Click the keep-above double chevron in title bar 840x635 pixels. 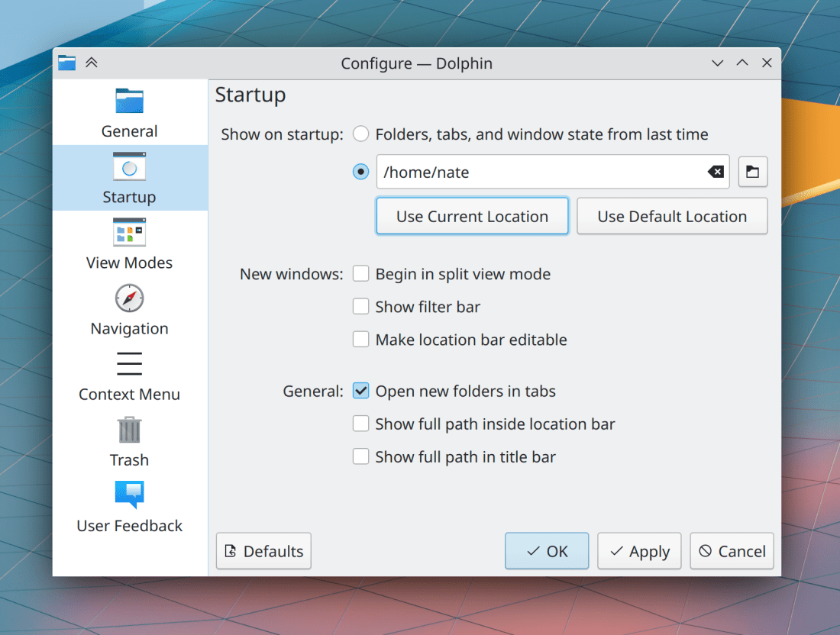coord(92,63)
